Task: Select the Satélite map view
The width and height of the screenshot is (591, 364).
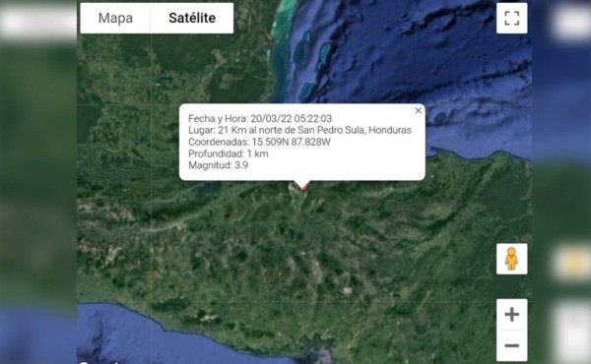Action: point(192,18)
